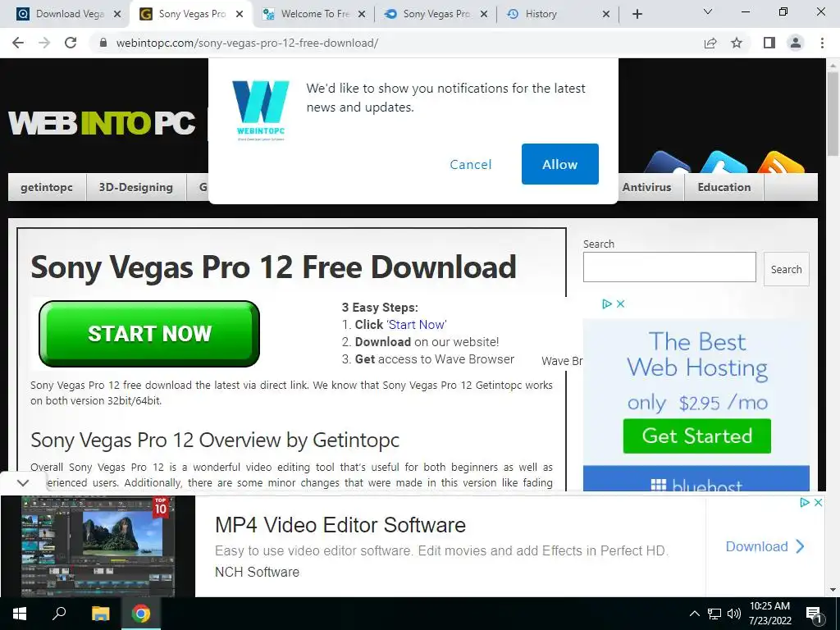Click the scrollbar down arrow
The width and height of the screenshot is (840, 630).
pos(833,590)
